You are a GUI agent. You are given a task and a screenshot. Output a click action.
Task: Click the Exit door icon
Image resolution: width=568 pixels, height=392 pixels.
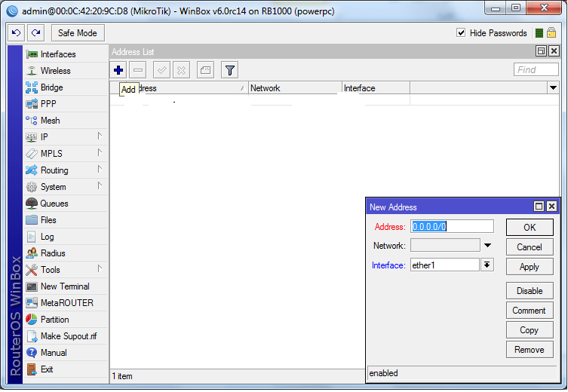tap(32, 369)
